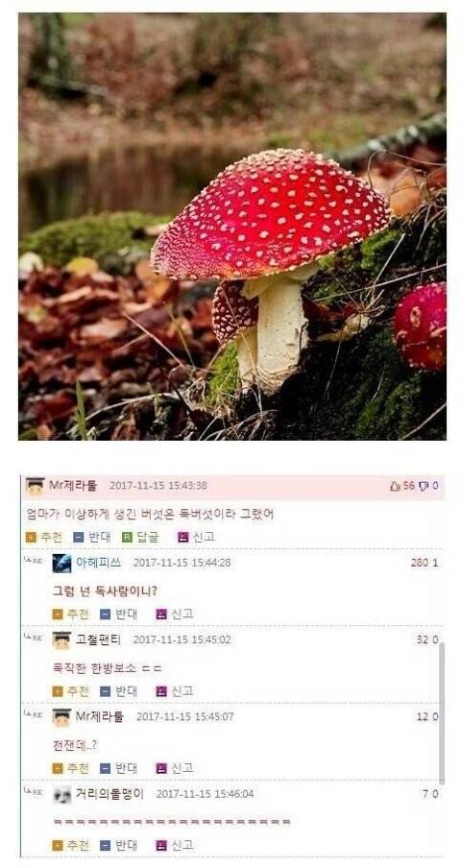This screenshot has width=461, height=868.
Task: Open 아헤피쓰's profile avatar
Action: pyautogui.click(x=61, y=563)
